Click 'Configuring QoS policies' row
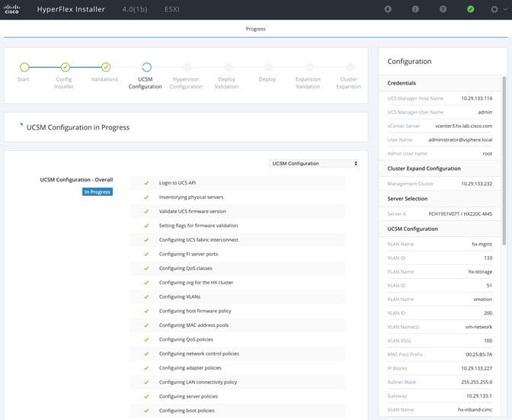Image resolution: width=512 pixels, height=420 pixels. (238, 339)
